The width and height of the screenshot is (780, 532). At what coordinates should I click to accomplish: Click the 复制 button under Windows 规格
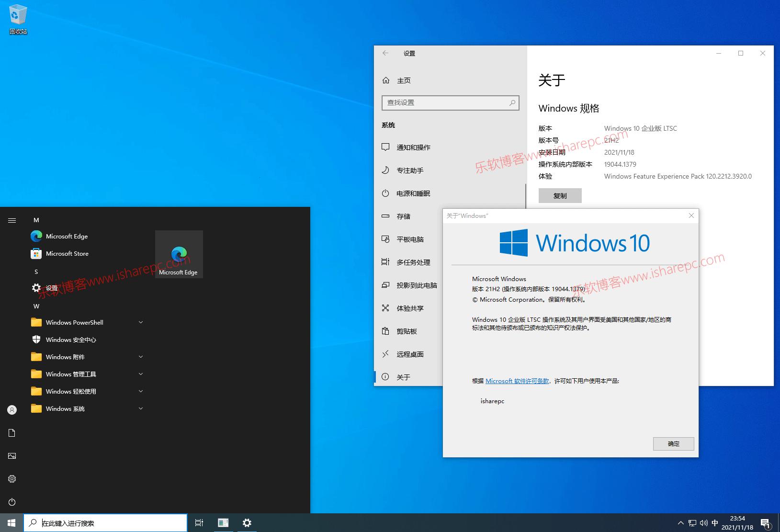560,196
